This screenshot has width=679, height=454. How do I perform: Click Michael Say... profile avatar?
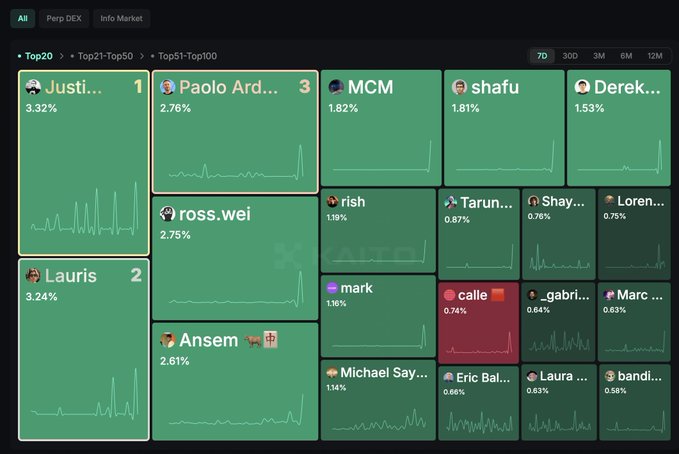tap(332, 373)
